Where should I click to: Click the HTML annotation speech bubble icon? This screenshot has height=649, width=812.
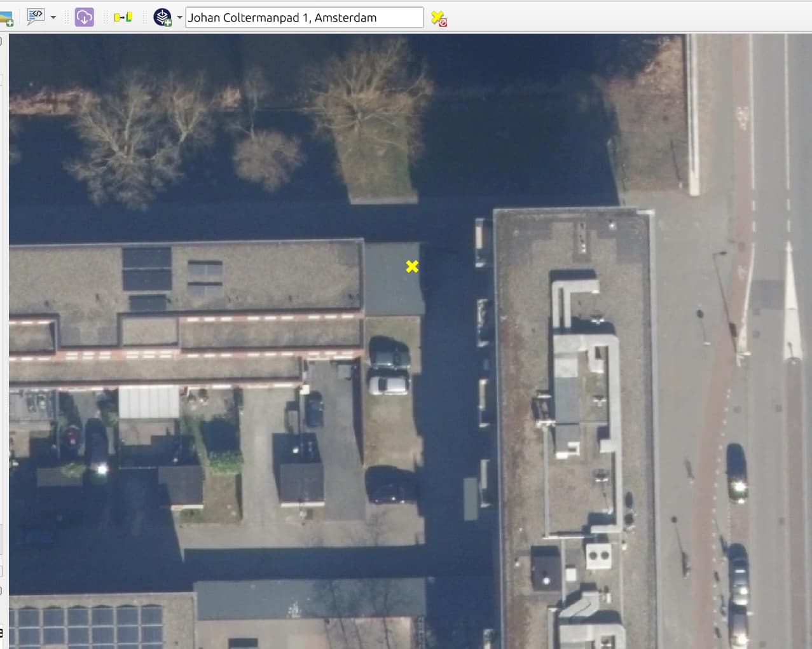coord(35,17)
